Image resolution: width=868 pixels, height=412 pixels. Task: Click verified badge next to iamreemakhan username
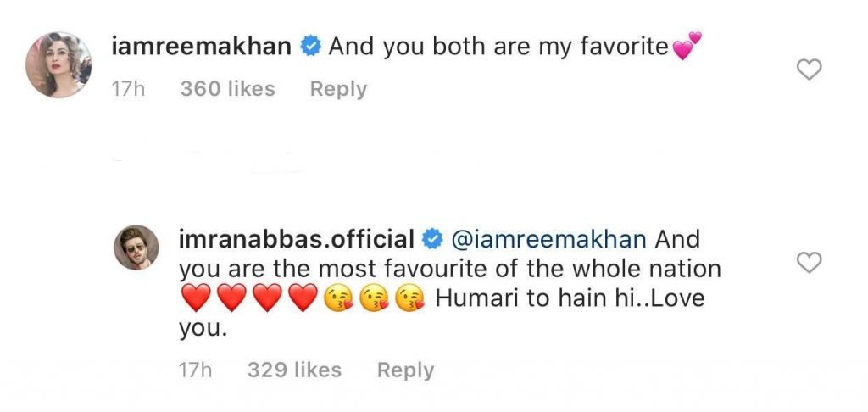pyautogui.click(x=310, y=47)
